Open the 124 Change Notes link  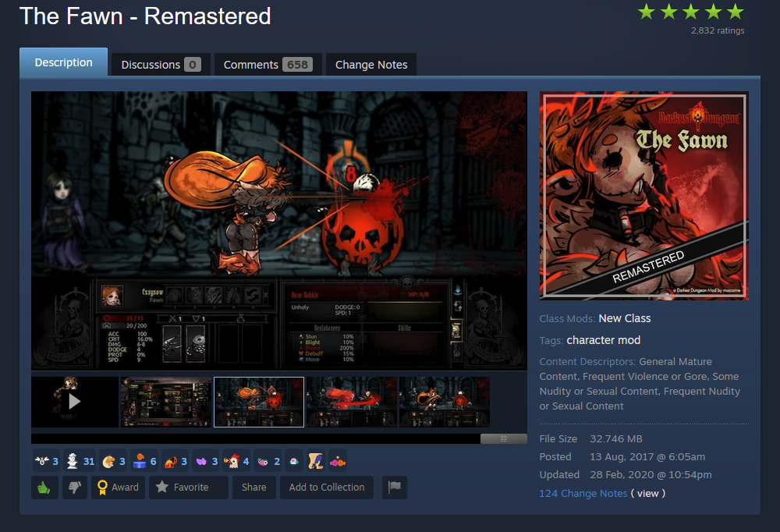point(583,493)
